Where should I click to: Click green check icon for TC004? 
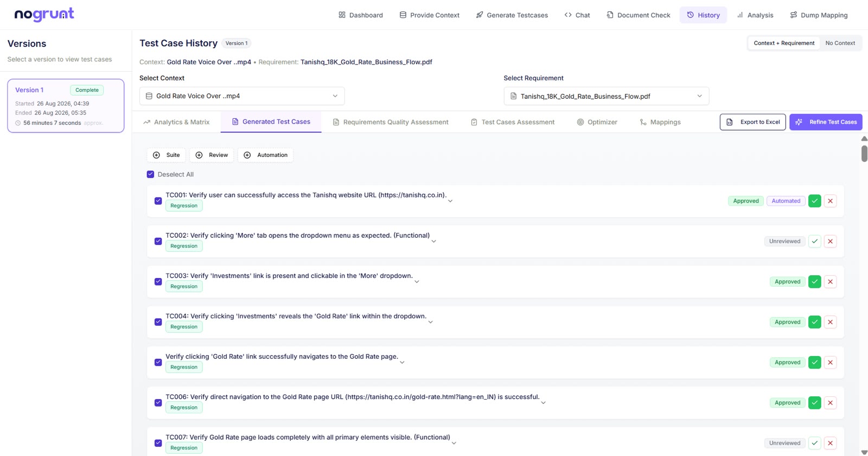pyautogui.click(x=814, y=322)
